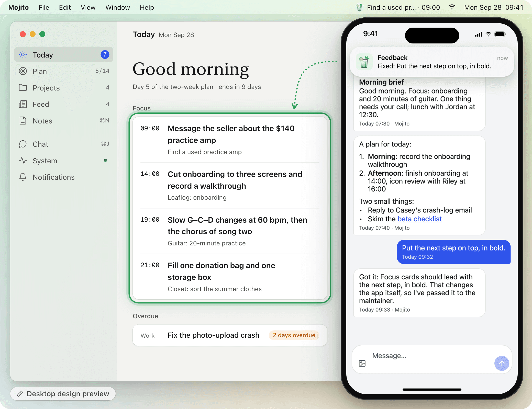The image size is (532, 409).
Task: Click the Notifications bell icon
Action: click(x=23, y=177)
